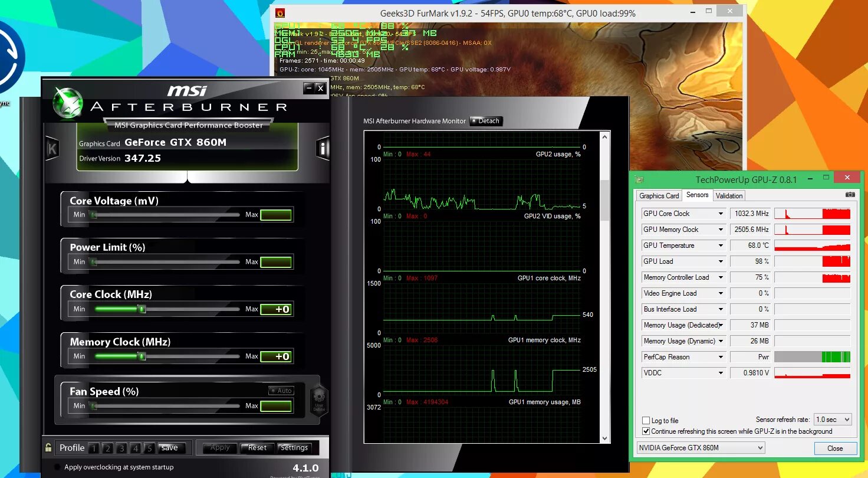Click the Driver Version 347.25 text
868x478 pixels.
click(120, 158)
